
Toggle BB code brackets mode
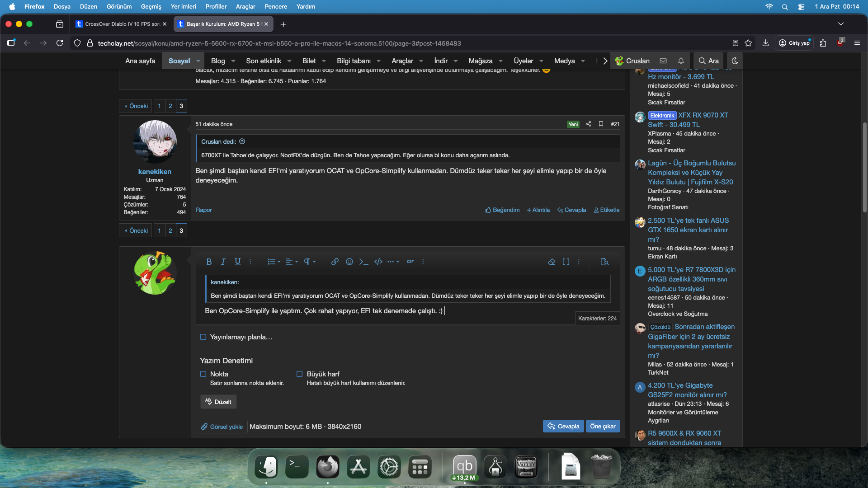(566, 262)
